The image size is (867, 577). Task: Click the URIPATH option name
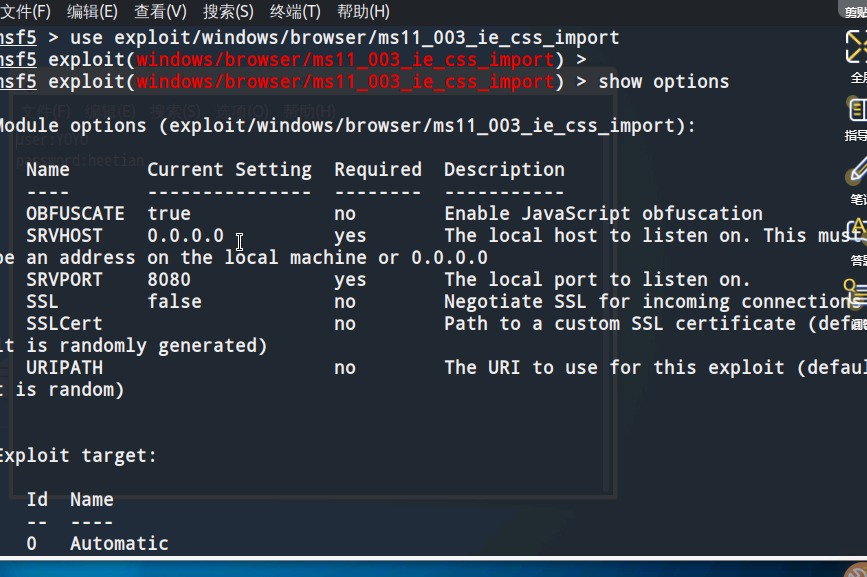click(x=64, y=368)
